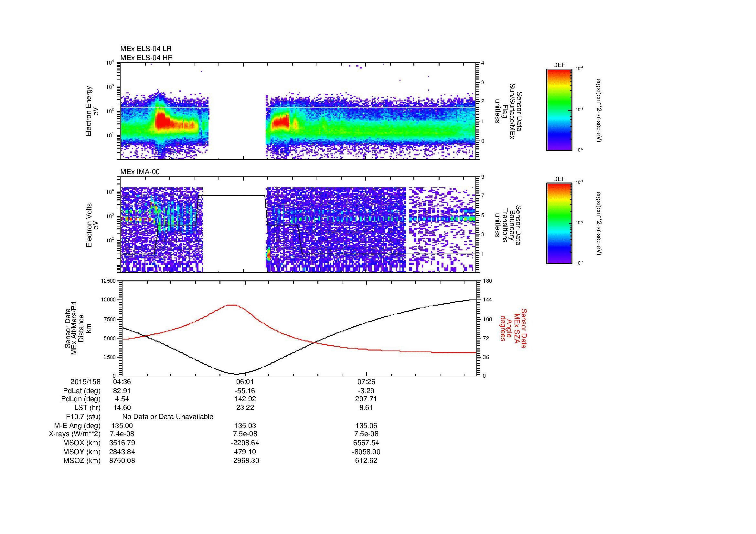
Task: Click the X-rays (W/m**2) row label
Action: 75,434
